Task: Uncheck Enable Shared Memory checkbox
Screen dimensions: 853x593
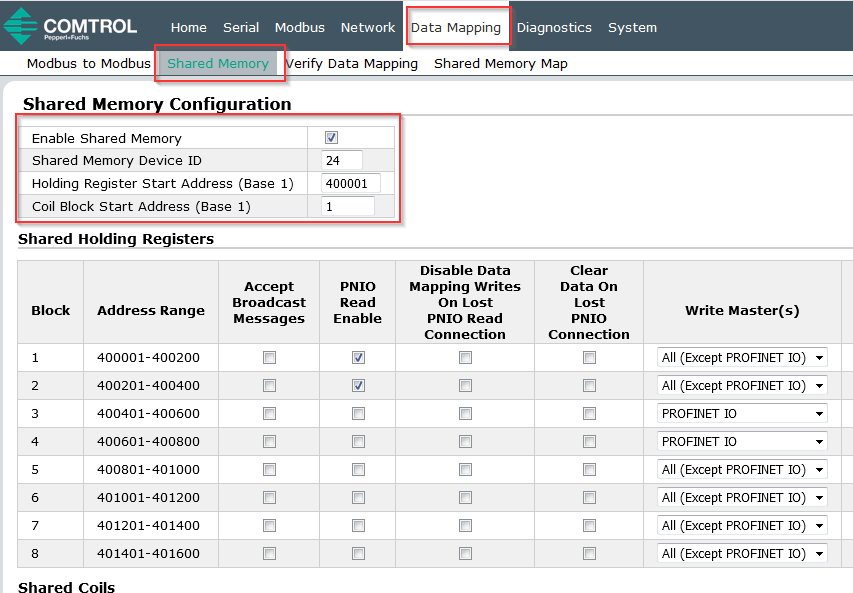Action: (331, 138)
